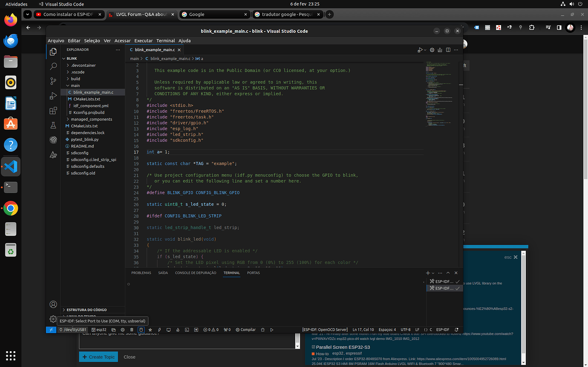Collapse the main folder in explorer
This screenshot has width=588, height=367.
(x=75, y=86)
